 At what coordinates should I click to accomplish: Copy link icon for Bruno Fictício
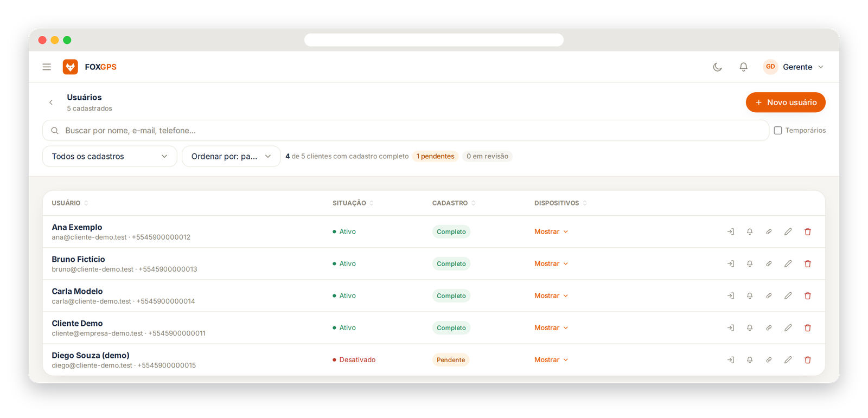click(769, 264)
